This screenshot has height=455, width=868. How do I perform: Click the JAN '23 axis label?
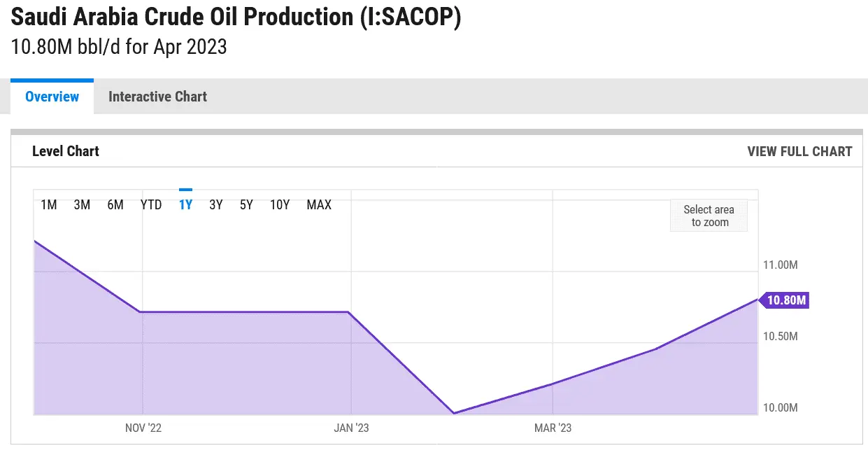[350, 428]
